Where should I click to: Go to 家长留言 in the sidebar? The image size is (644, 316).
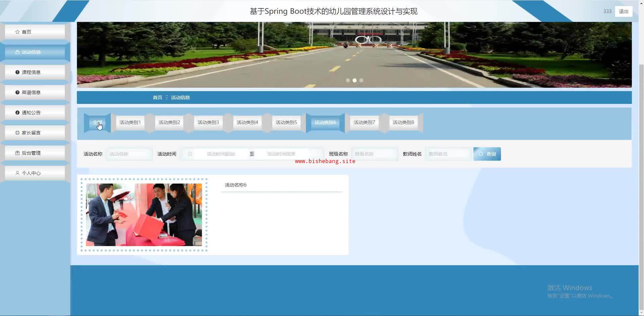point(35,133)
